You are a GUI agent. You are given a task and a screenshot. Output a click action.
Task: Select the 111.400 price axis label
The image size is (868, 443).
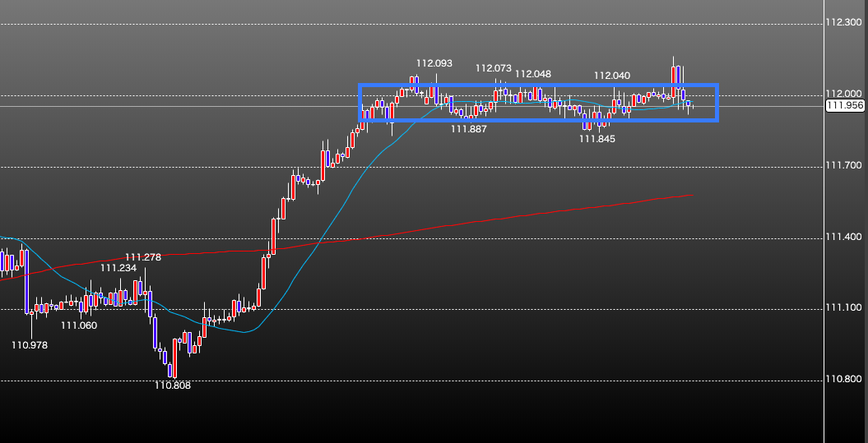tap(843, 236)
